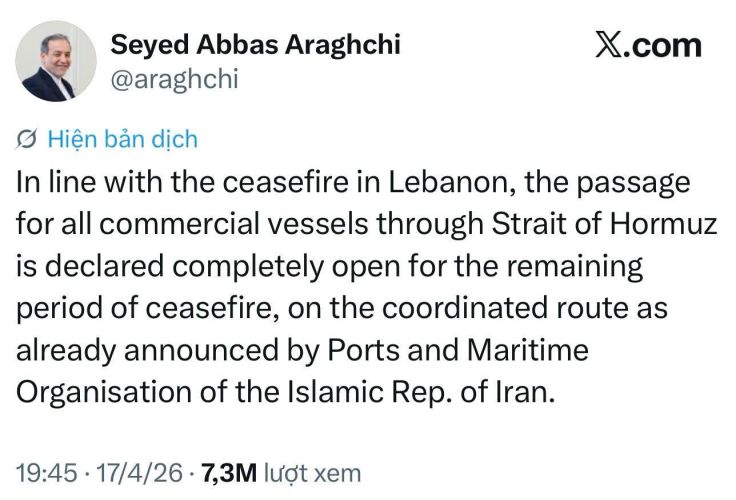Click the X.com logo
The height and width of the screenshot is (500, 736).
(648, 45)
